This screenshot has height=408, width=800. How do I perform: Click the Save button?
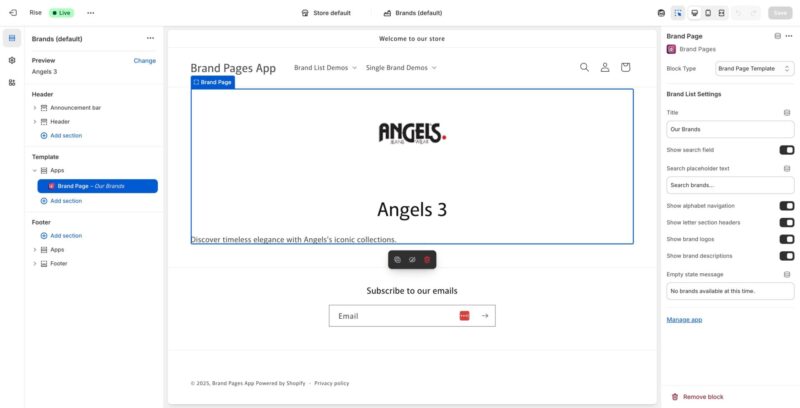[781, 13]
